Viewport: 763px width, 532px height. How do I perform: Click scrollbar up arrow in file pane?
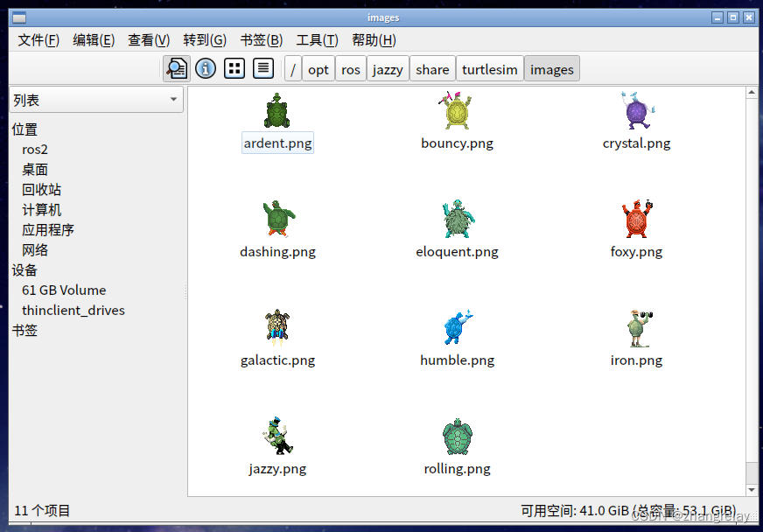pyautogui.click(x=752, y=93)
